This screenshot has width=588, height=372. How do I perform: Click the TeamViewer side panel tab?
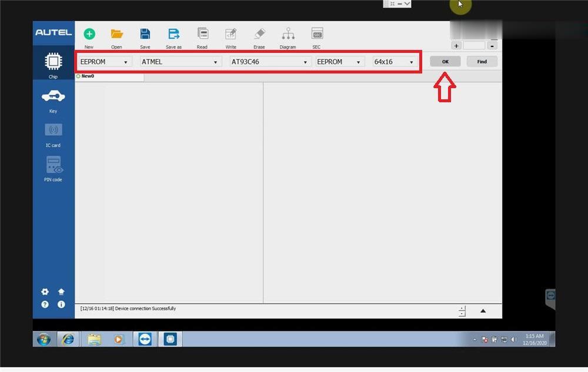(550, 299)
